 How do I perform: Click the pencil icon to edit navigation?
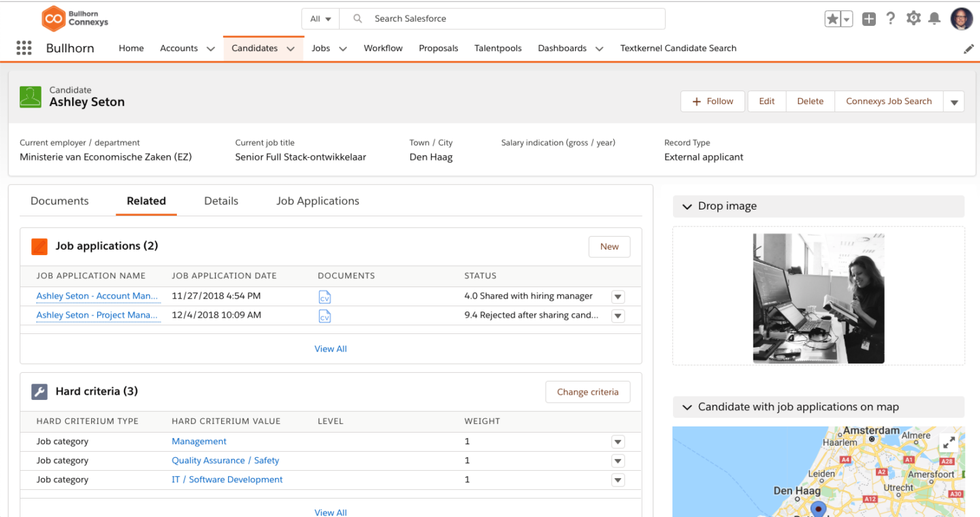point(968,49)
